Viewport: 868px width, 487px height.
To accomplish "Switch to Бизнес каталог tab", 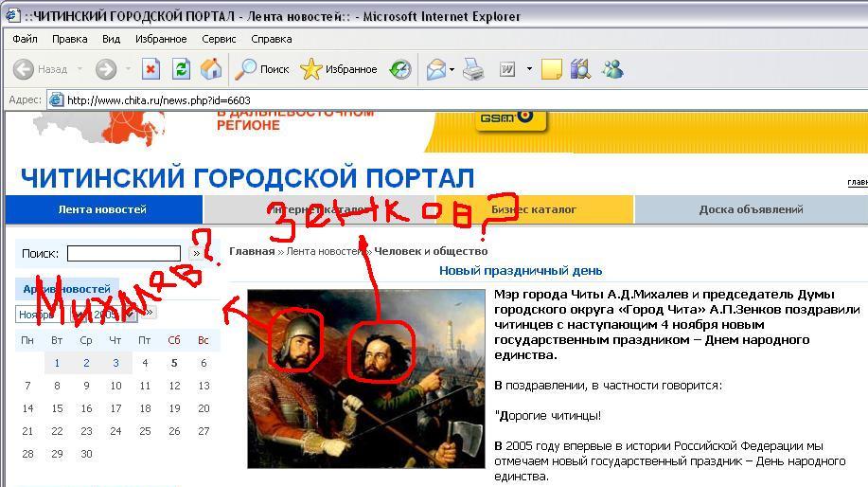I will tap(534, 209).
